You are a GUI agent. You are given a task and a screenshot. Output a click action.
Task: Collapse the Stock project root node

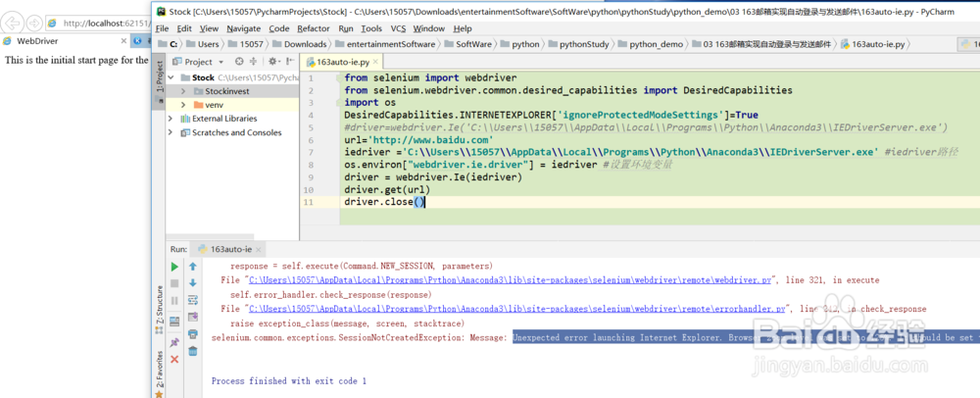click(x=171, y=77)
